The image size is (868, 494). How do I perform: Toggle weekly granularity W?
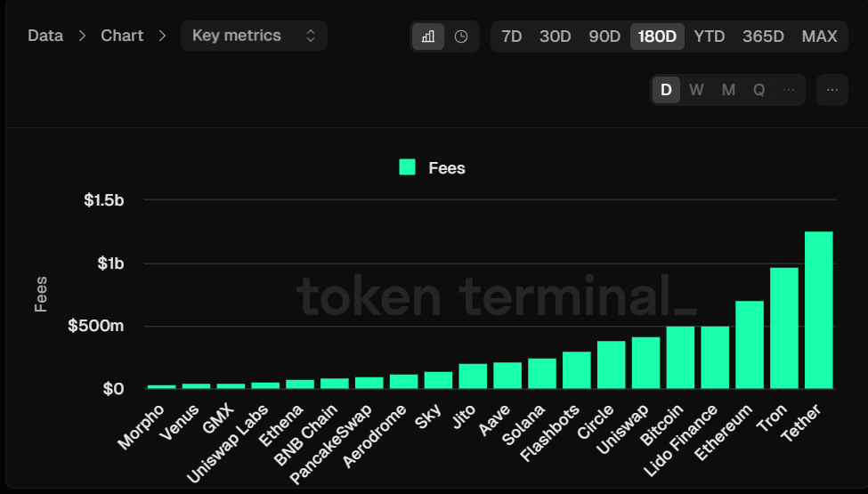point(696,90)
